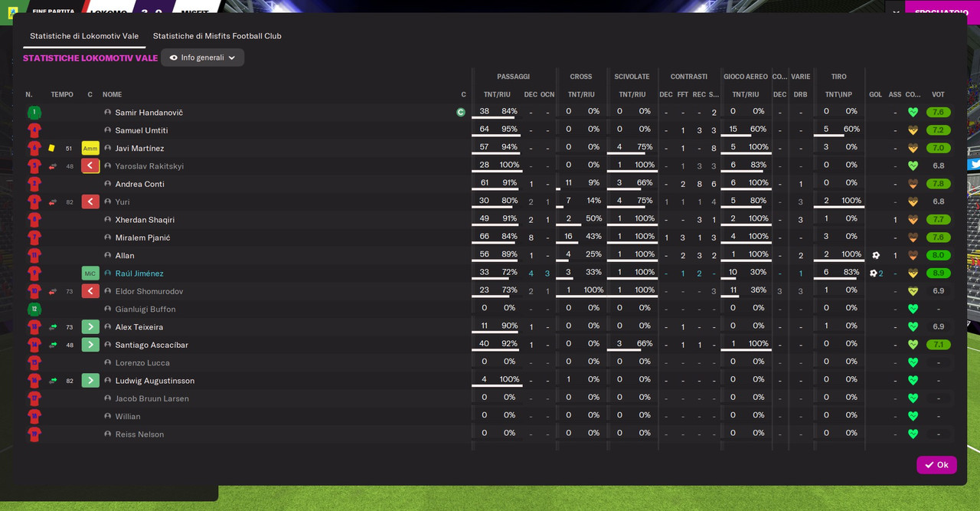The image size is (980, 511).
Task: Click green substituted-on chevron for Alex Teixeira
Action: pos(90,326)
